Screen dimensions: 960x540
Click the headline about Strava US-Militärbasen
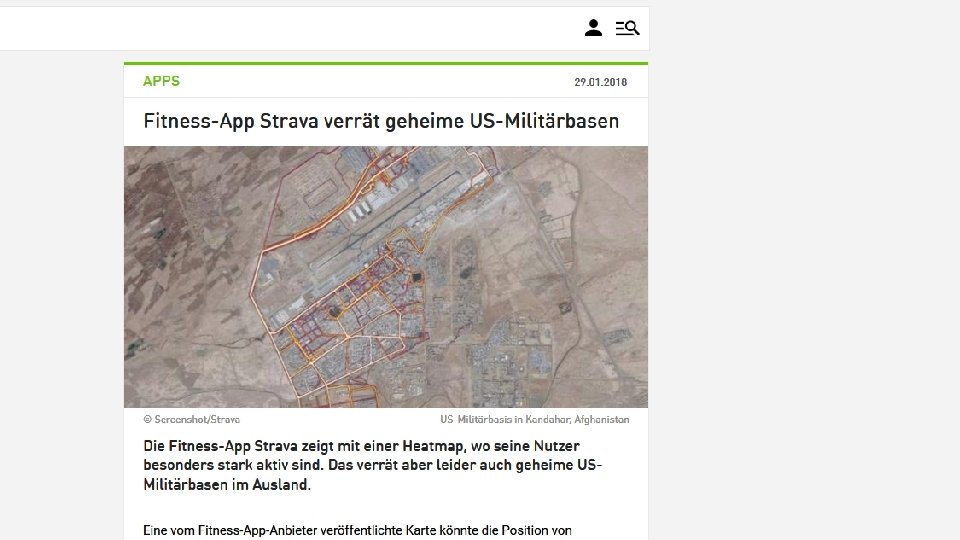coord(381,121)
